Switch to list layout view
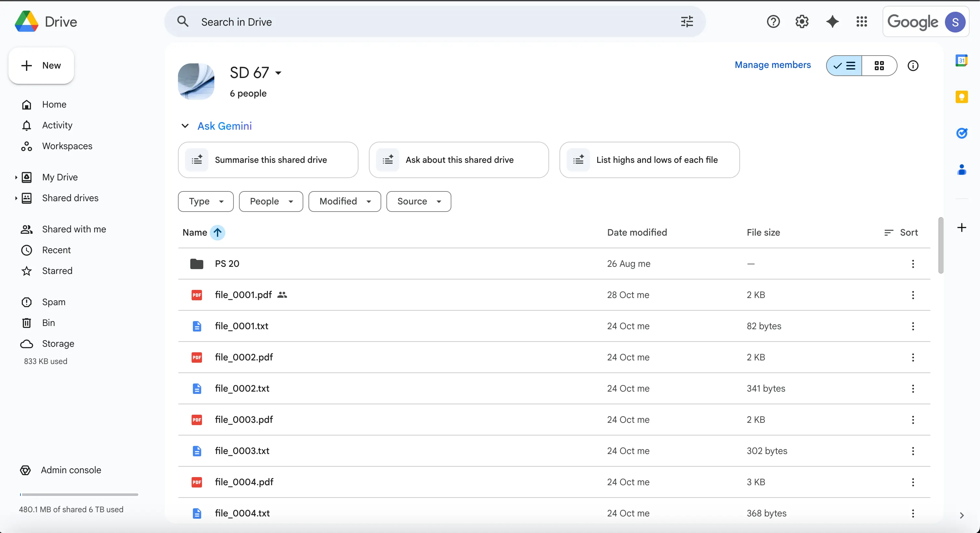This screenshot has width=980, height=533. coord(844,66)
